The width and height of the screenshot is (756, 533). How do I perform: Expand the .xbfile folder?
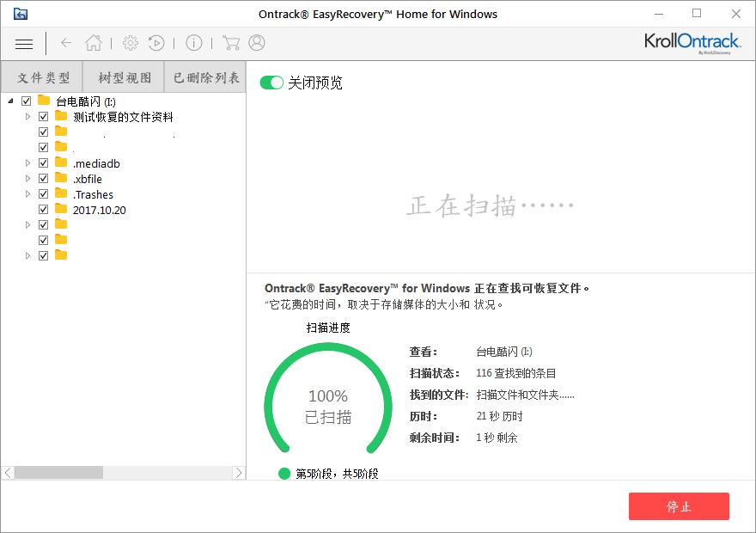click(x=27, y=178)
